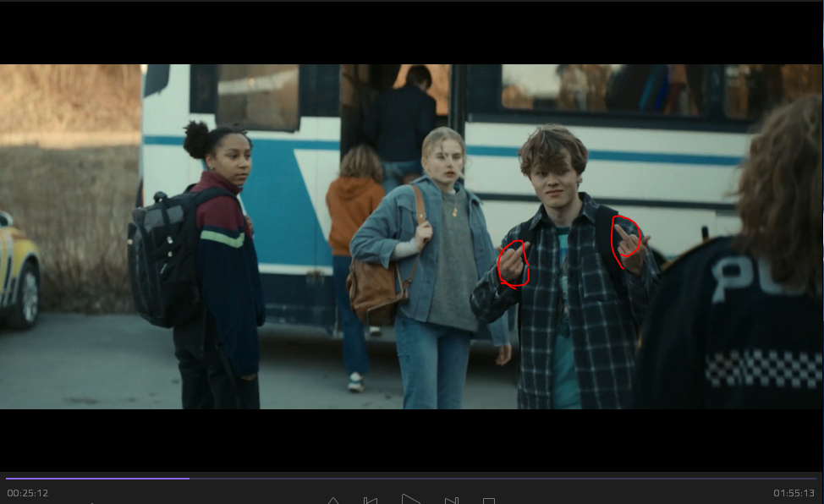The width and height of the screenshot is (824, 504).
Task: Seek to the end of purple progress
Action: click(189, 479)
